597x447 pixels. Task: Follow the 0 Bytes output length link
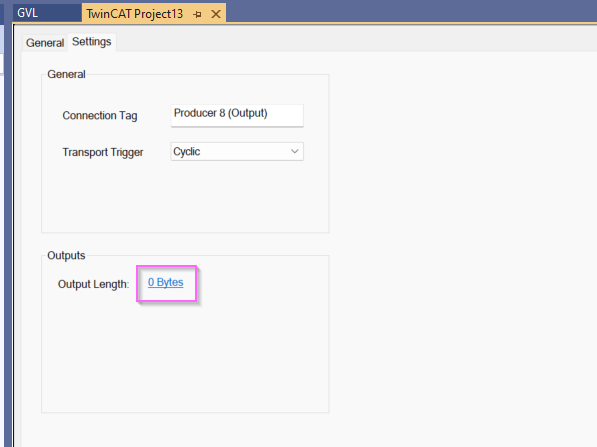[x=166, y=282]
